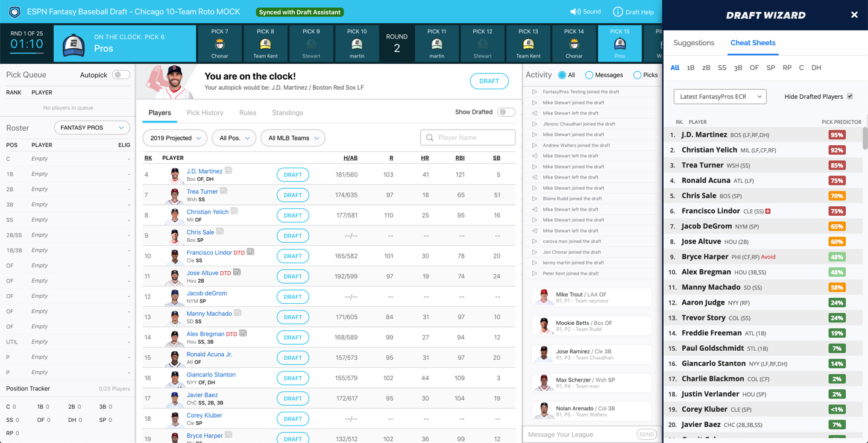Filter cheat sheet by 1B position
868x443 pixels.
point(691,68)
